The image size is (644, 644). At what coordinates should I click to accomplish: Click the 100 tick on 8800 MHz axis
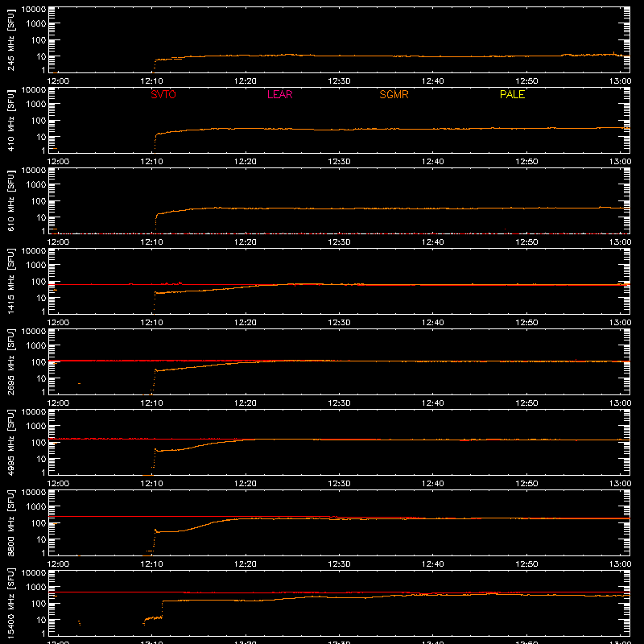coord(39,523)
